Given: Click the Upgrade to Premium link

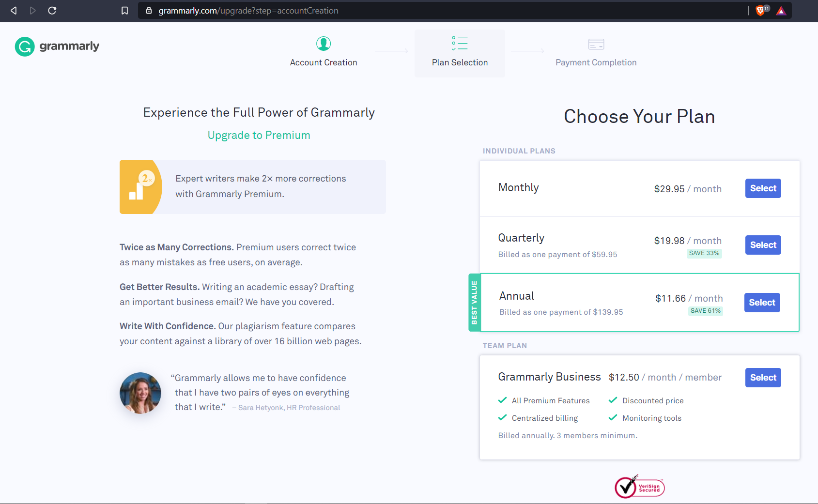Looking at the screenshot, I should coord(259,135).
